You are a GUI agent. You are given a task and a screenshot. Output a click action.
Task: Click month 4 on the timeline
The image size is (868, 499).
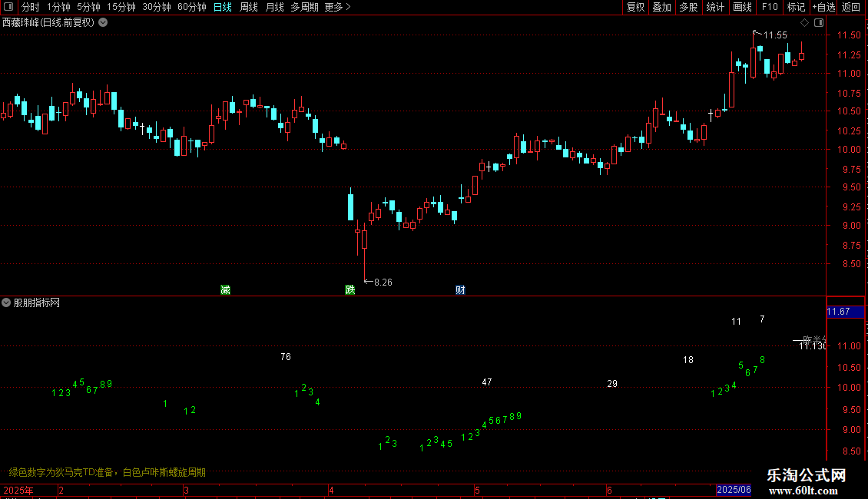[x=331, y=490]
